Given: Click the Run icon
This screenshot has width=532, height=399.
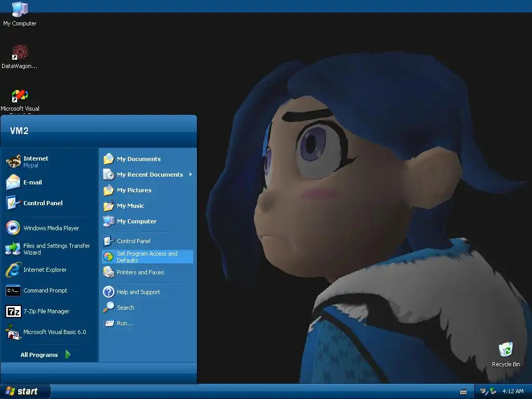Looking at the screenshot, I should (x=109, y=323).
